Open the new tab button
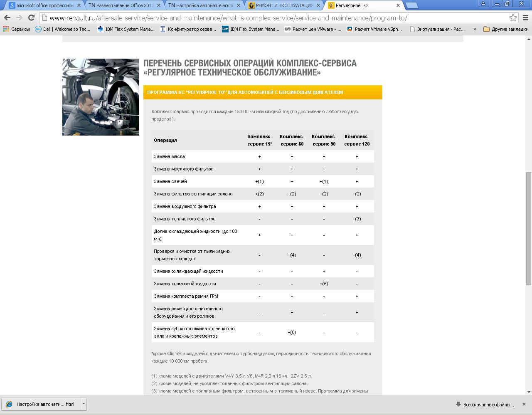532x415 pixels. (x=411, y=5)
